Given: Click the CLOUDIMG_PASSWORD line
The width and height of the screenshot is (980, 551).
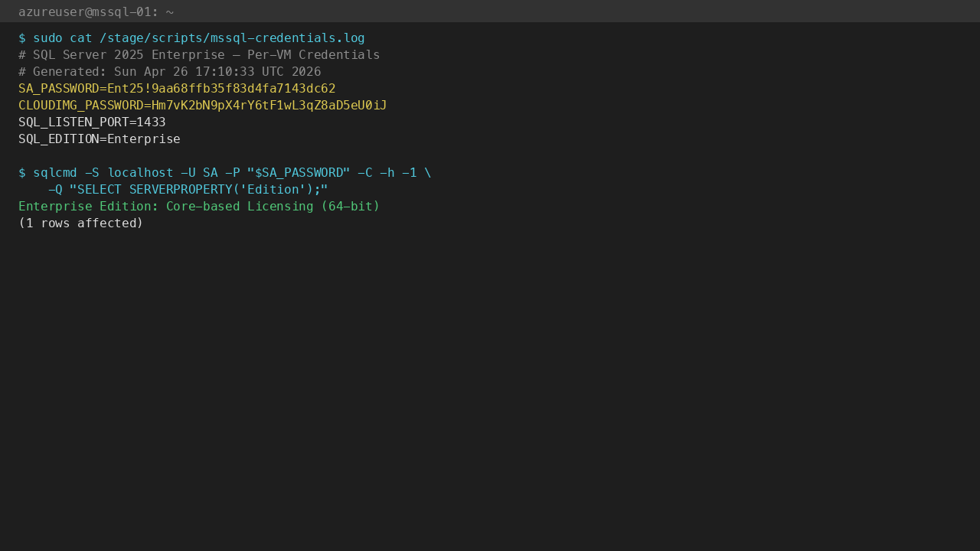Looking at the screenshot, I should point(203,106).
